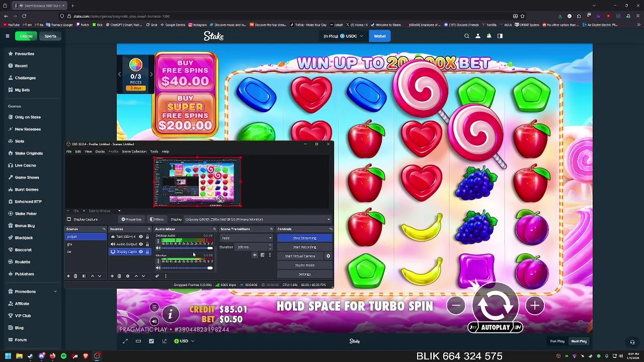
Task: Remove selected source in OBS
Action: point(119,276)
